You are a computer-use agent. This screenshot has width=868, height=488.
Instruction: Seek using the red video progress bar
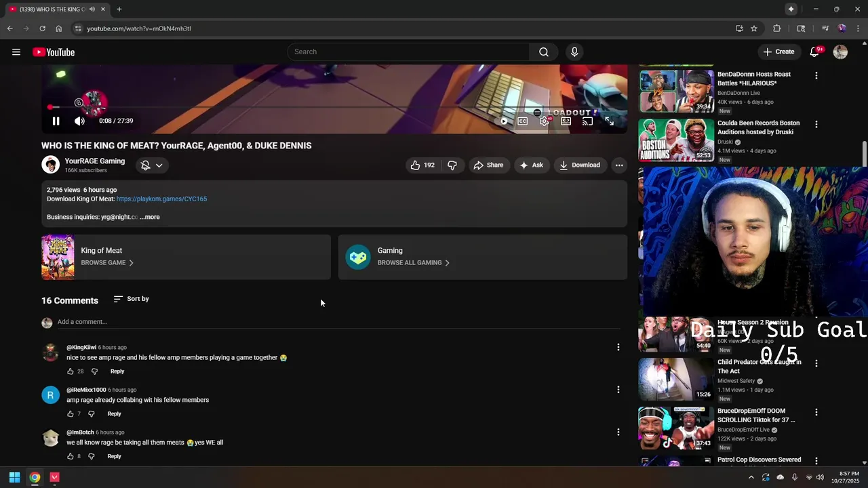click(x=334, y=107)
